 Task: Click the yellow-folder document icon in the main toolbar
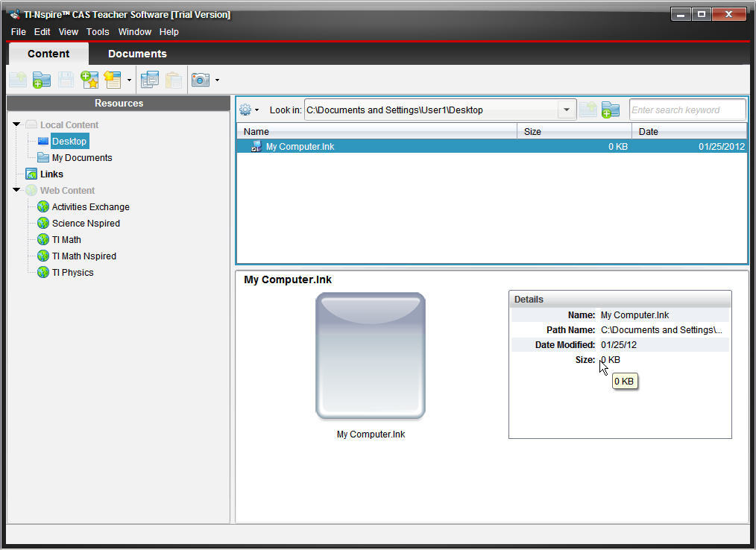coord(113,80)
